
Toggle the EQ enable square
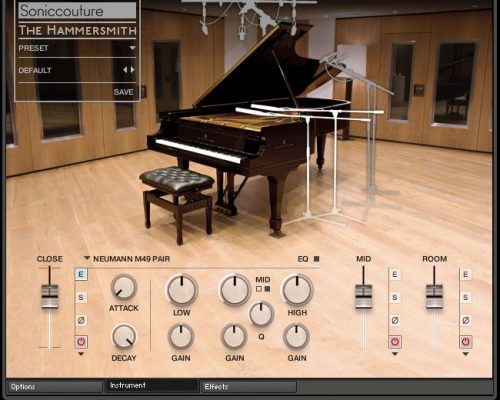tap(317, 259)
